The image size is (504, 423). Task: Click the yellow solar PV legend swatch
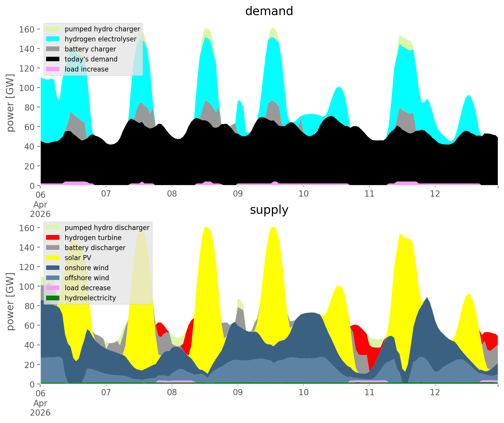[53, 258]
